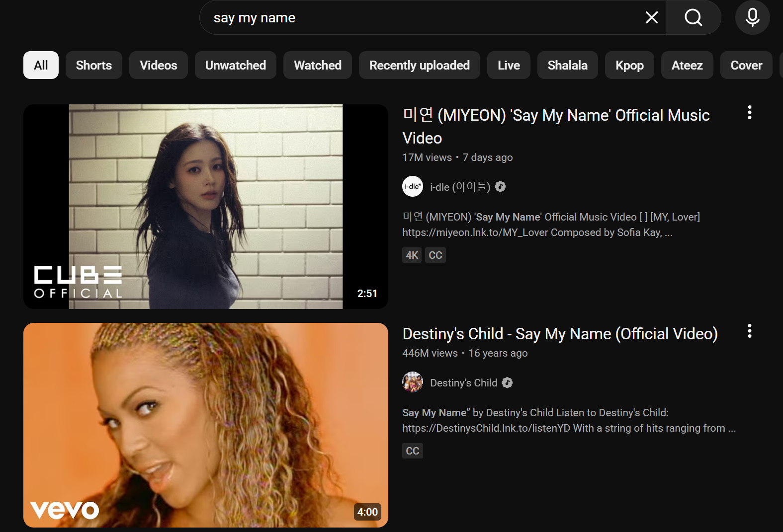Select the Ateez filter chip
783x532 pixels.
pyautogui.click(x=687, y=65)
